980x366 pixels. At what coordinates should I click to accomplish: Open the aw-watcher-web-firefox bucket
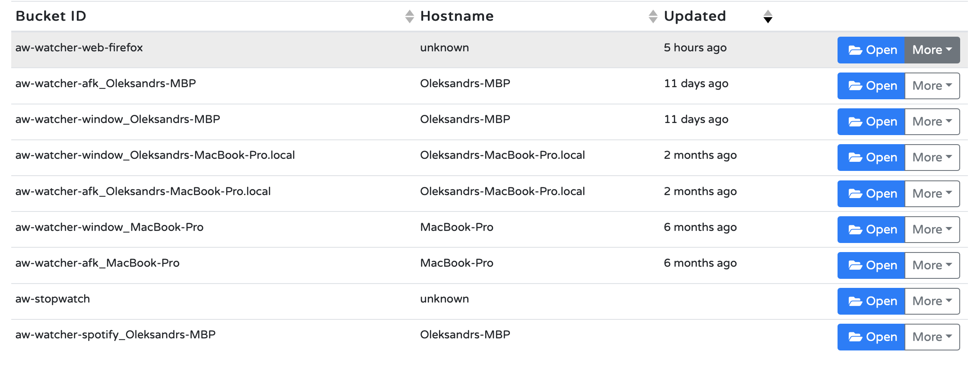point(871,50)
